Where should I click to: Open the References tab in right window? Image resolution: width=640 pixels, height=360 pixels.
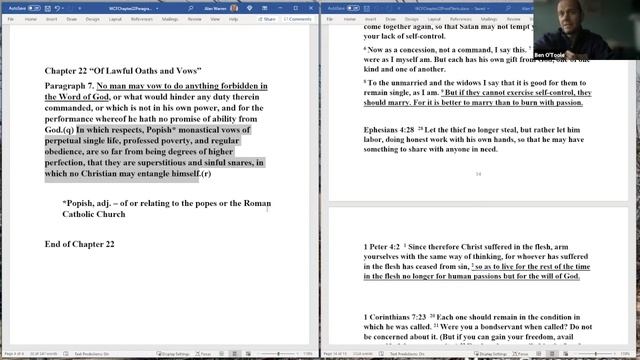tap(461, 19)
